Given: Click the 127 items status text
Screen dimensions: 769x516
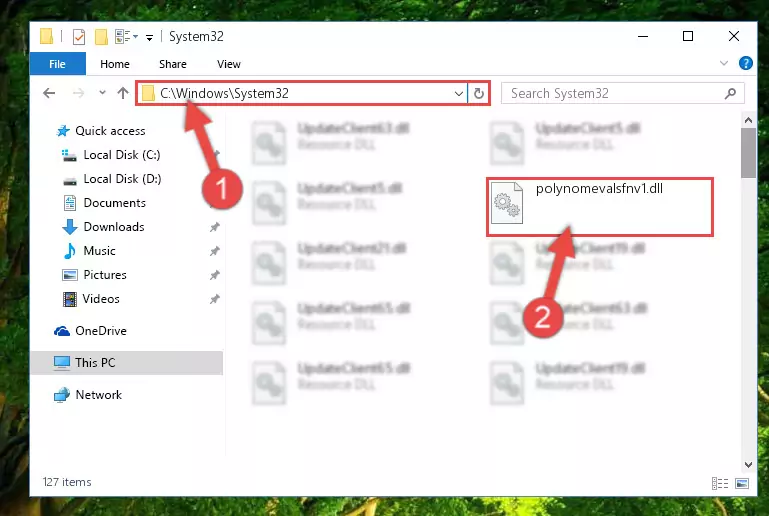Looking at the screenshot, I should click(67, 482).
